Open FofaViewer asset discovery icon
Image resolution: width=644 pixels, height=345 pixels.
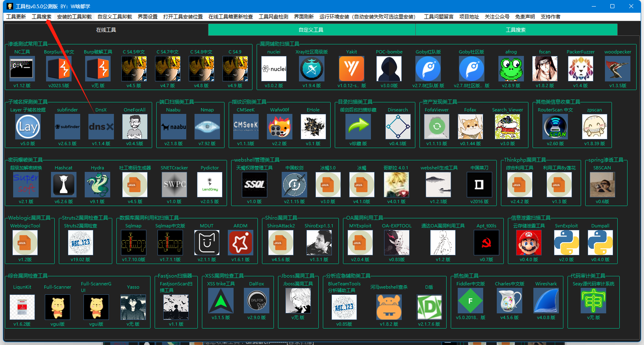tap(437, 127)
